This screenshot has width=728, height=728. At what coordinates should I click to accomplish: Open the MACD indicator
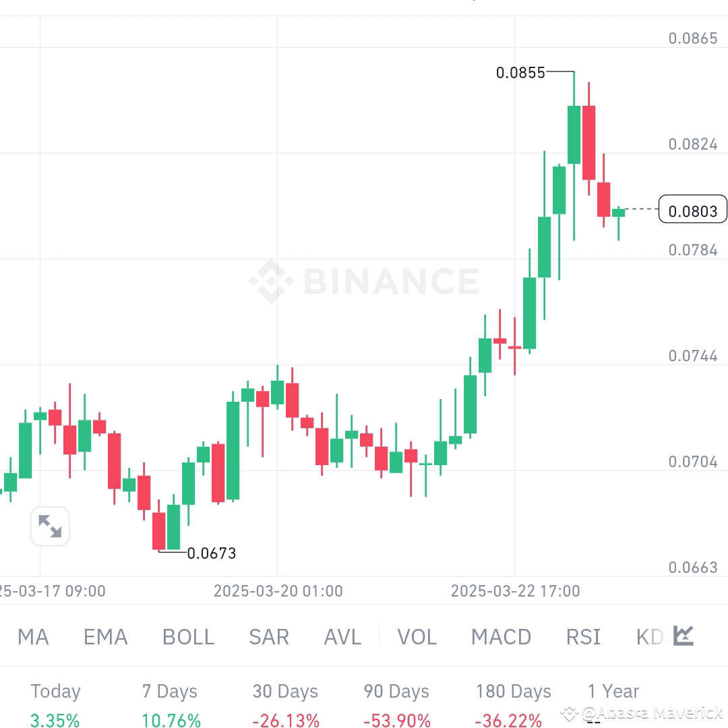[502, 636]
